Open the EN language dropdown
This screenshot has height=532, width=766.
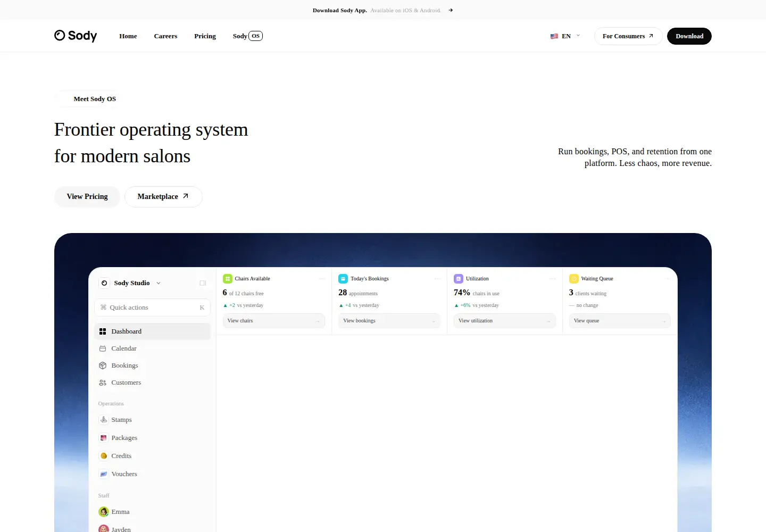(x=565, y=36)
